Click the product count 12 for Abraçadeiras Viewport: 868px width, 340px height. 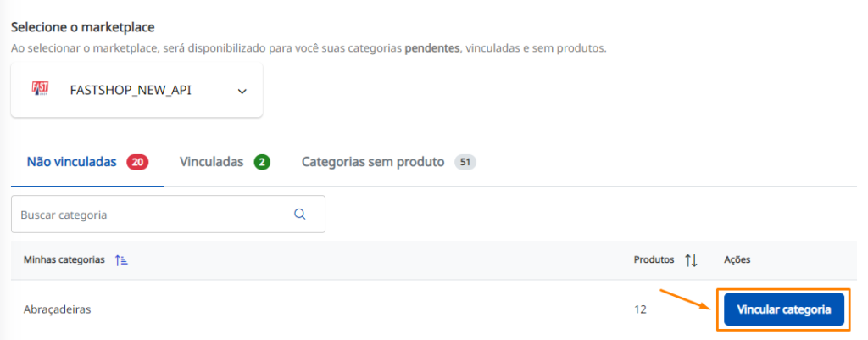[x=639, y=309]
